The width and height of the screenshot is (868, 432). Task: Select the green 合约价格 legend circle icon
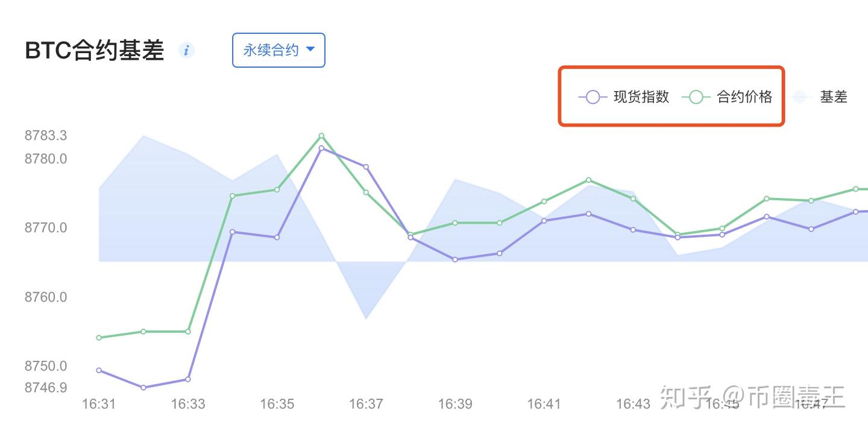(697, 97)
